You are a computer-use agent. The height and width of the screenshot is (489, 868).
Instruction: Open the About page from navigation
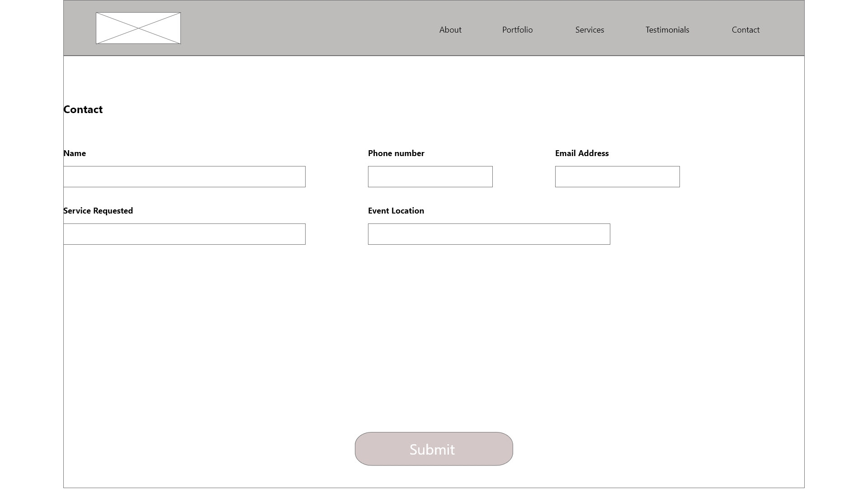[450, 30]
